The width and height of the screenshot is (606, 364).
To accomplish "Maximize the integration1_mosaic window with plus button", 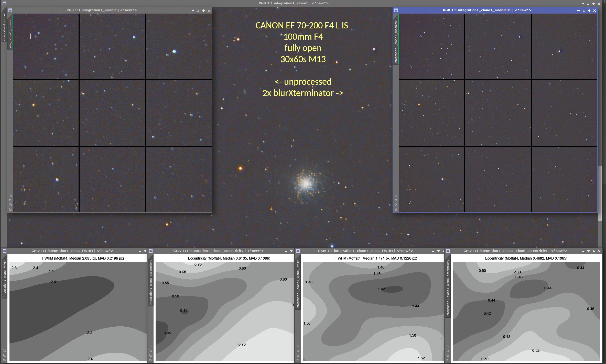I will [x=203, y=10].
